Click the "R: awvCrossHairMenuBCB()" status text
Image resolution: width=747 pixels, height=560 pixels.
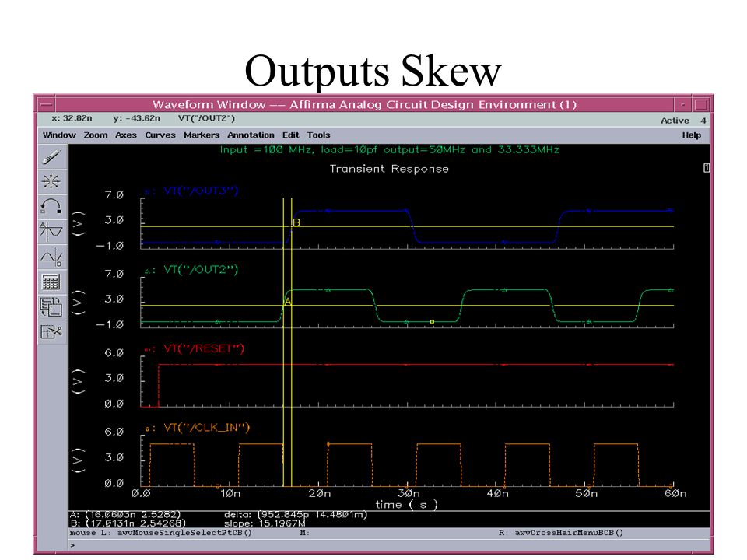point(561,533)
